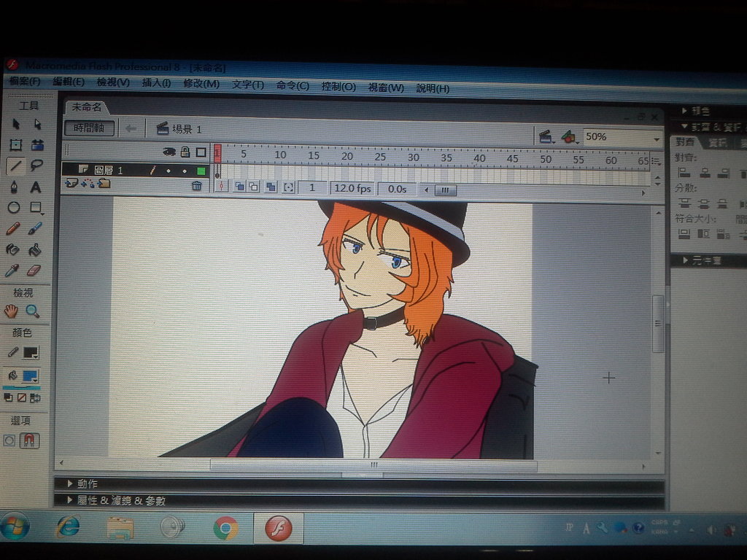Choose the Free Transform tool

(15, 145)
